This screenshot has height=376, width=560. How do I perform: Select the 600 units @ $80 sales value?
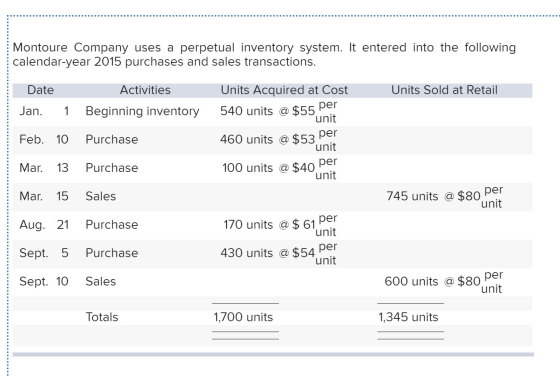(444, 281)
